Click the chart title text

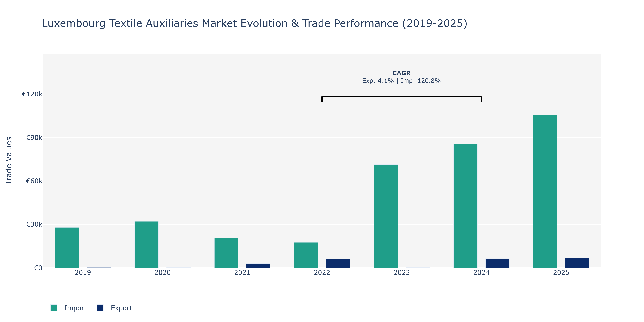[255, 23]
